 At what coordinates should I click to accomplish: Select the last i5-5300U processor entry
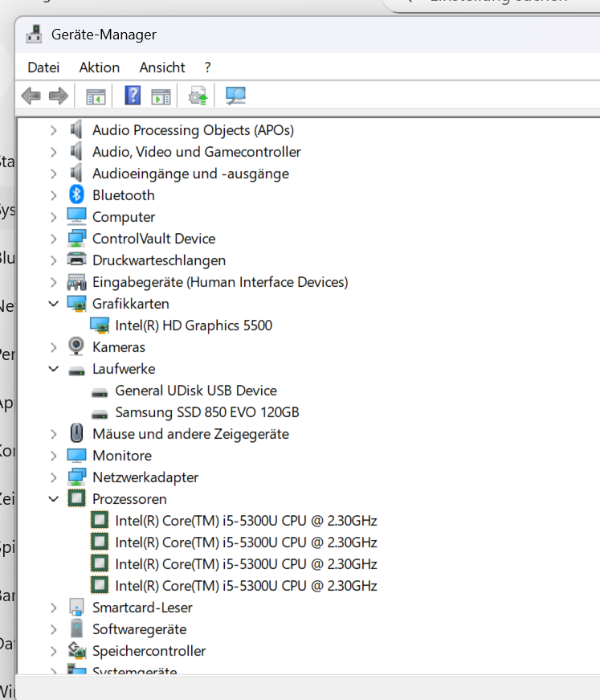(246, 586)
